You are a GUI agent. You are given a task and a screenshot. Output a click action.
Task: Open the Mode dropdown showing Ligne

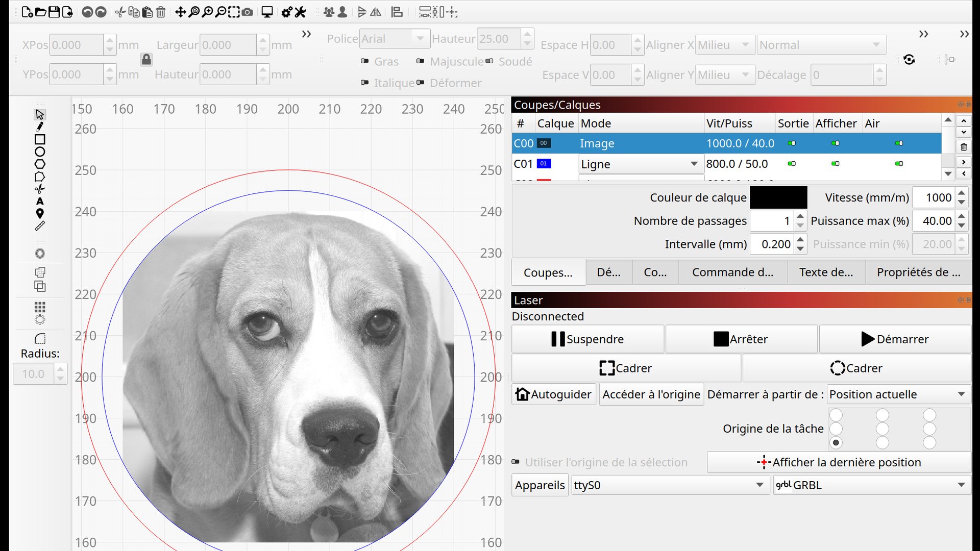click(x=640, y=164)
